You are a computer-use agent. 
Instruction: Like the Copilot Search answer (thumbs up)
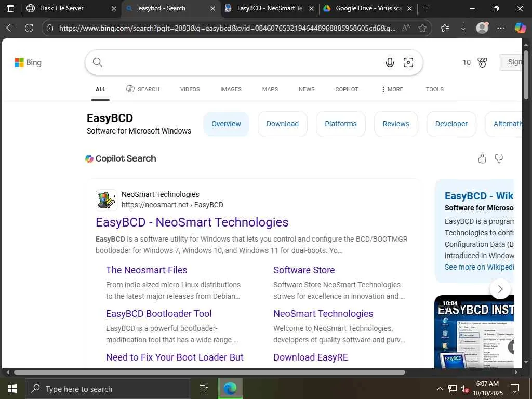[x=482, y=158]
